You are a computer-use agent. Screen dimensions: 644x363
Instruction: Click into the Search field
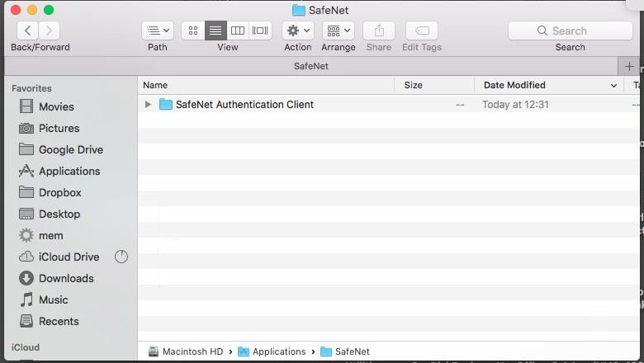pyautogui.click(x=570, y=31)
